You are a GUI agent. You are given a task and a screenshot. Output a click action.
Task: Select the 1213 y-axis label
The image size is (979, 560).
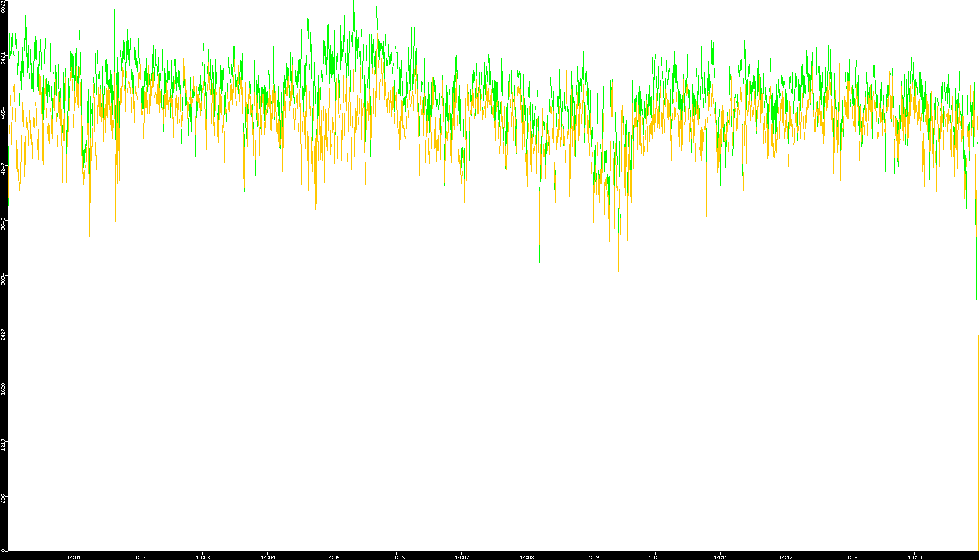[4, 445]
